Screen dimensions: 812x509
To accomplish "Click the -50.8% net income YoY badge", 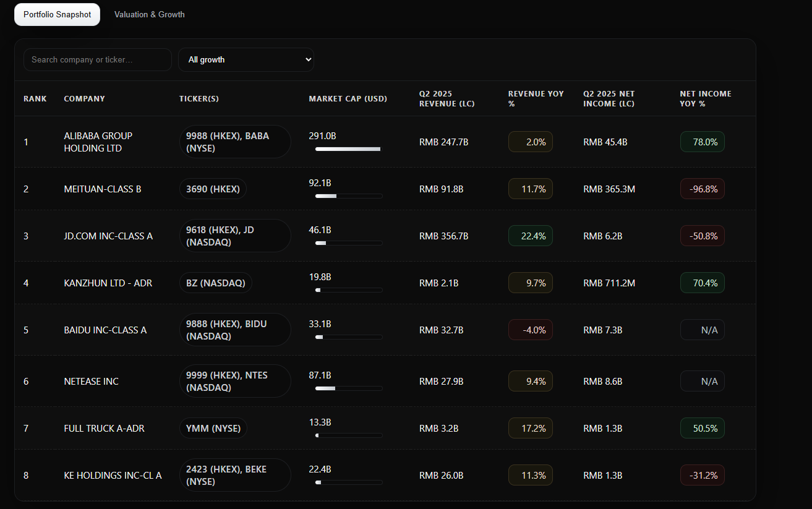I will 703,236.
